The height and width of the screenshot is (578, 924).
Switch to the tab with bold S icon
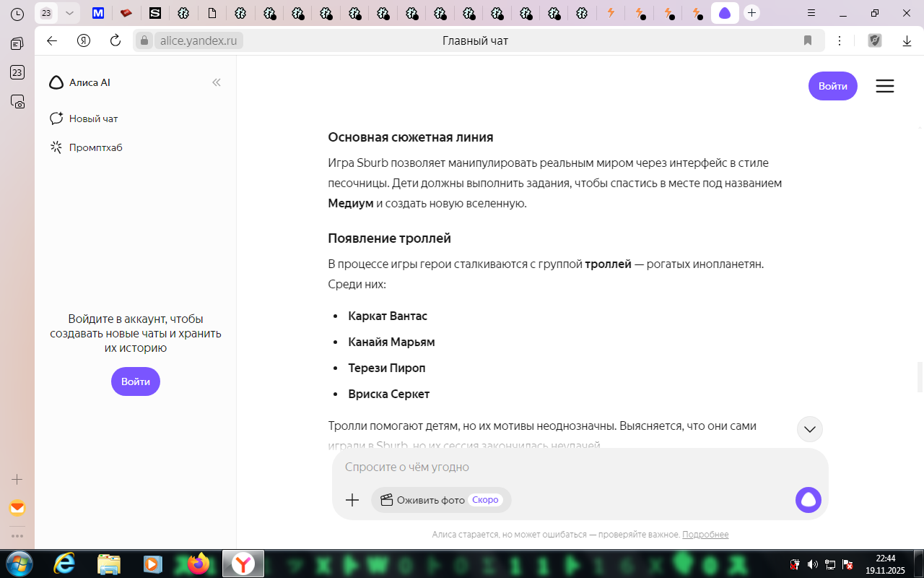155,13
